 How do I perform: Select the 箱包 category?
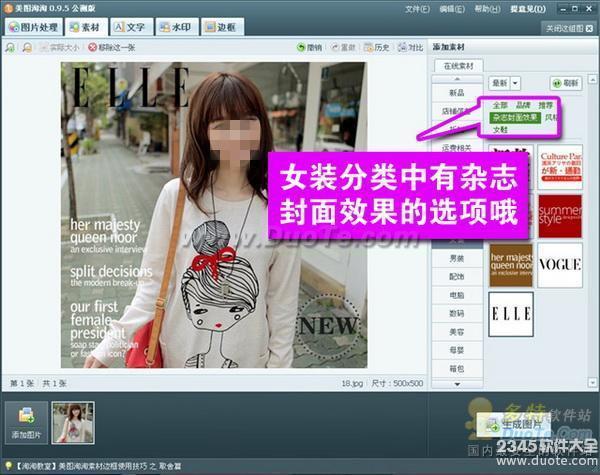457,369
